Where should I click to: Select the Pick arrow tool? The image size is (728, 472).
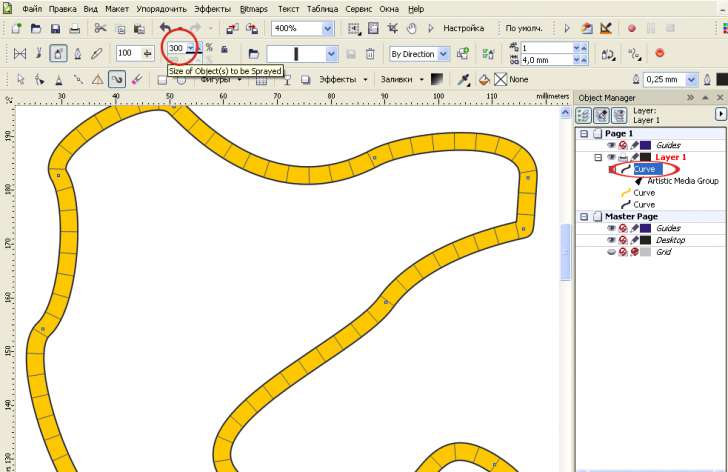coord(20,80)
